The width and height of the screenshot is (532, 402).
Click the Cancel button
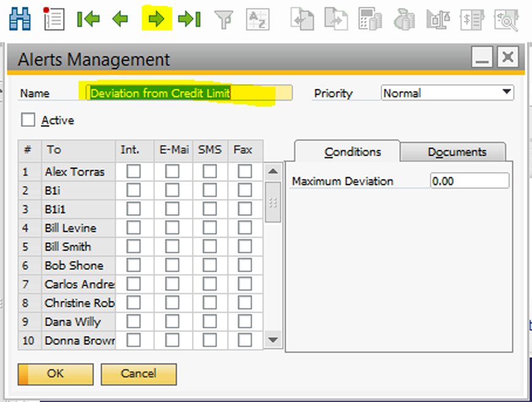(x=138, y=374)
